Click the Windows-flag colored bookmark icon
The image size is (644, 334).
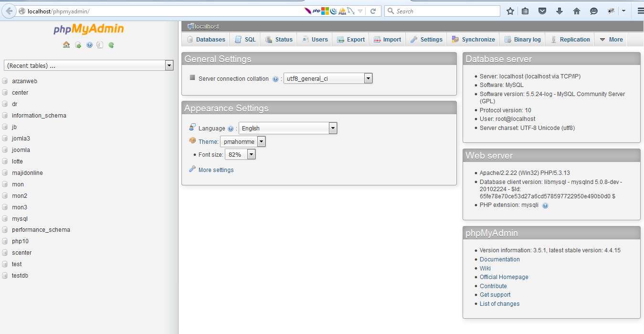[x=325, y=11]
